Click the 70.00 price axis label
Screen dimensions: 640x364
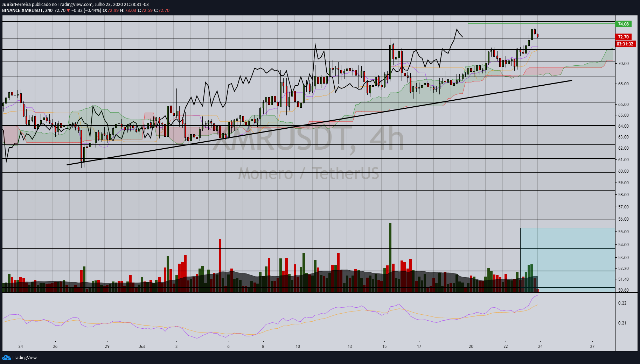pyautogui.click(x=623, y=64)
